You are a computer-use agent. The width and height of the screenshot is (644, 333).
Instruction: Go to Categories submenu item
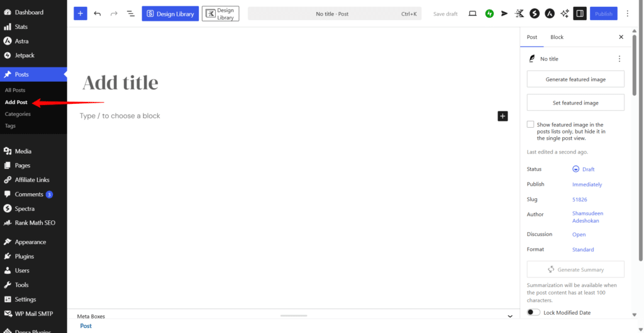pyautogui.click(x=18, y=114)
